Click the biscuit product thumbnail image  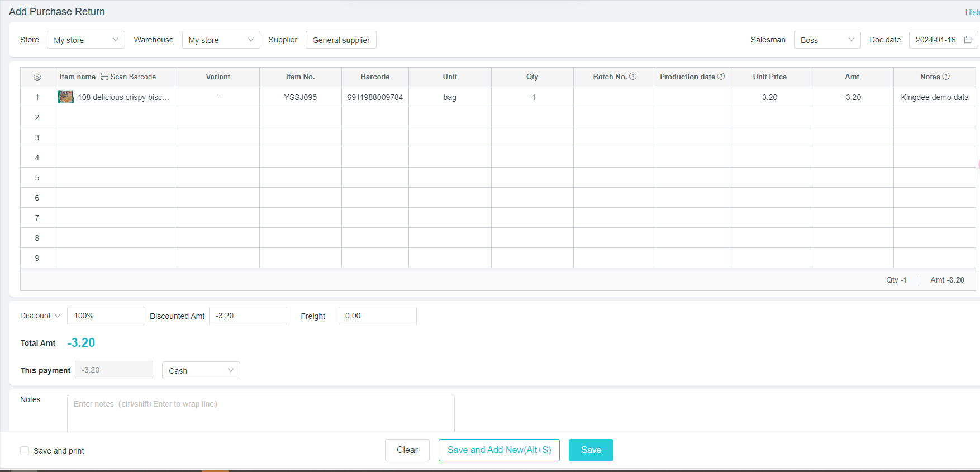pos(65,97)
